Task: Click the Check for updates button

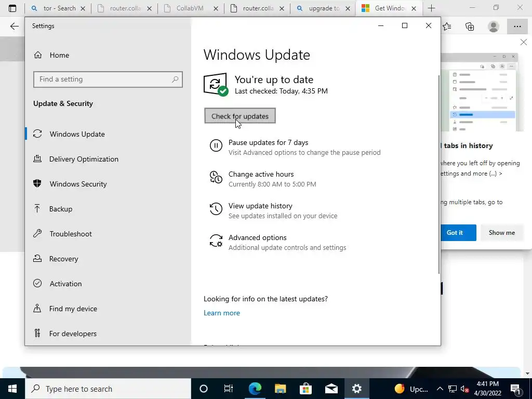Action: tap(240, 116)
